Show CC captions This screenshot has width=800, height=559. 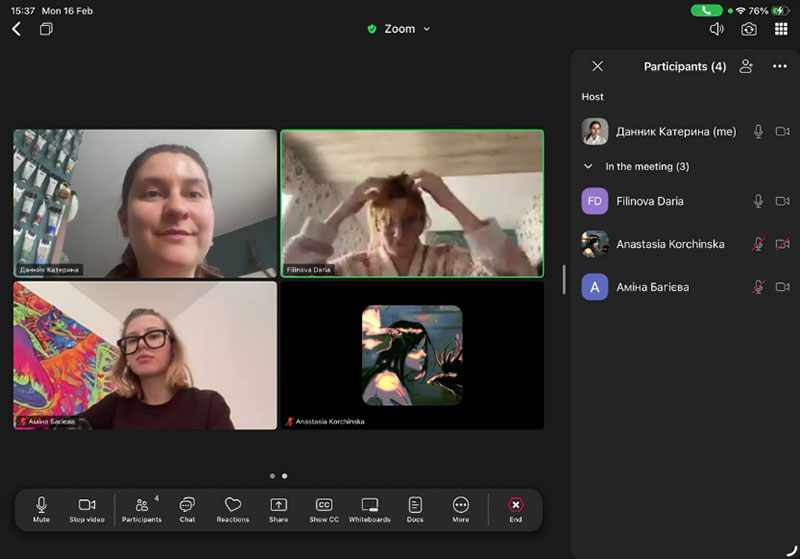(324, 508)
